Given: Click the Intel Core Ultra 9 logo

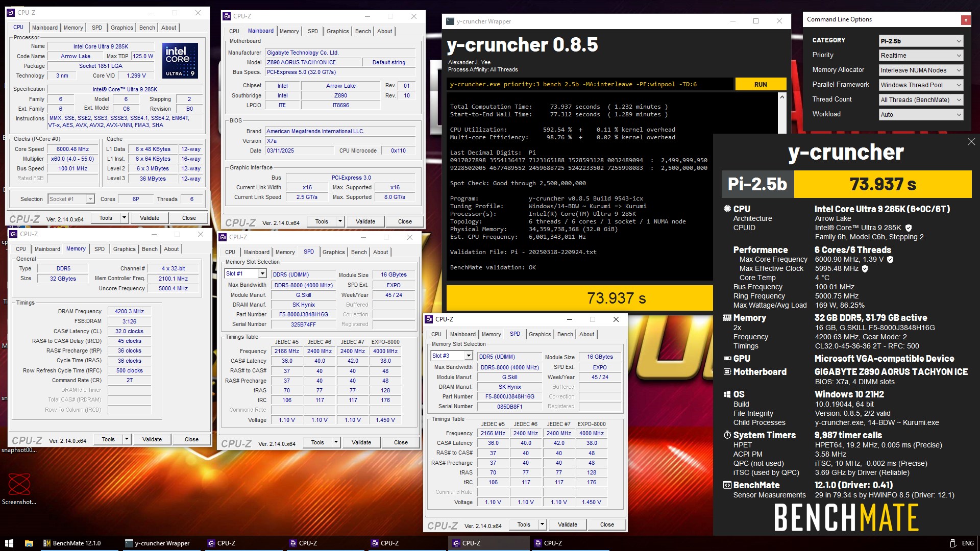Looking at the screenshot, I should (180, 60).
